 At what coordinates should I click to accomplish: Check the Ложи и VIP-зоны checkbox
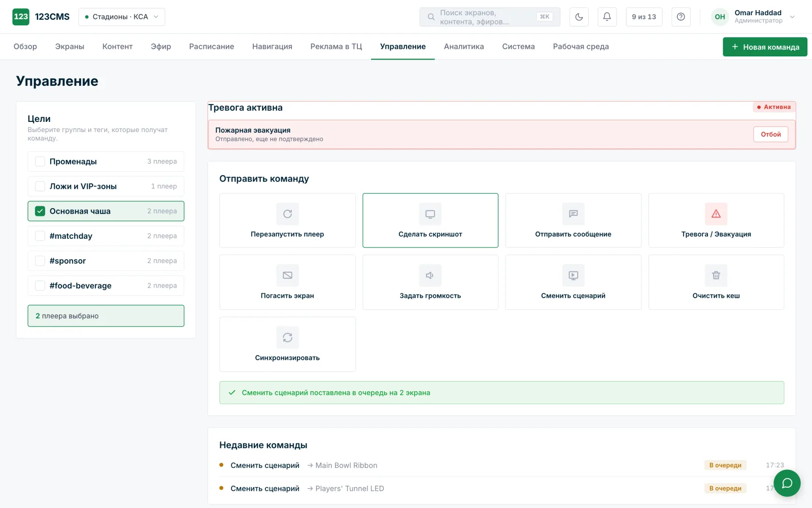(x=40, y=186)
